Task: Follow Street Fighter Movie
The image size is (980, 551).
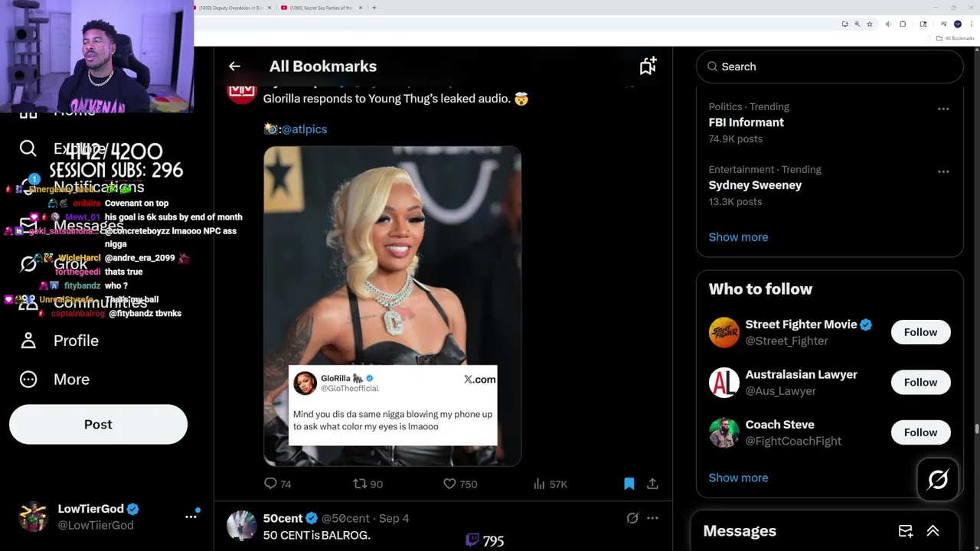Action: pos(920,332)
